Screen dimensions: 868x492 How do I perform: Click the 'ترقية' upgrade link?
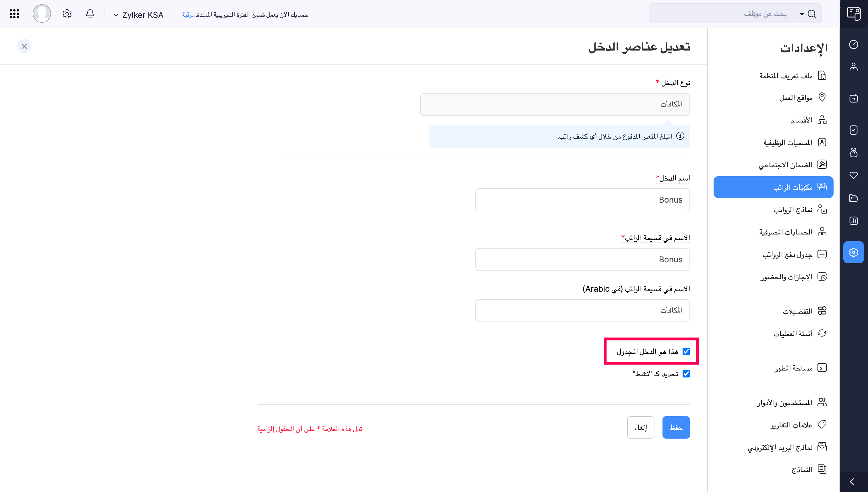pyautogui.click(x=188, y=15)
